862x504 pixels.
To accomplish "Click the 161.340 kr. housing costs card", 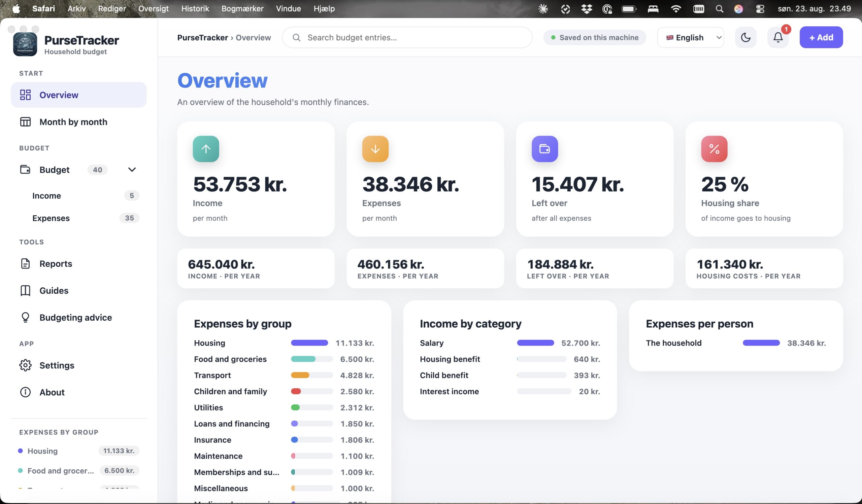I will (x=764, y=268).
